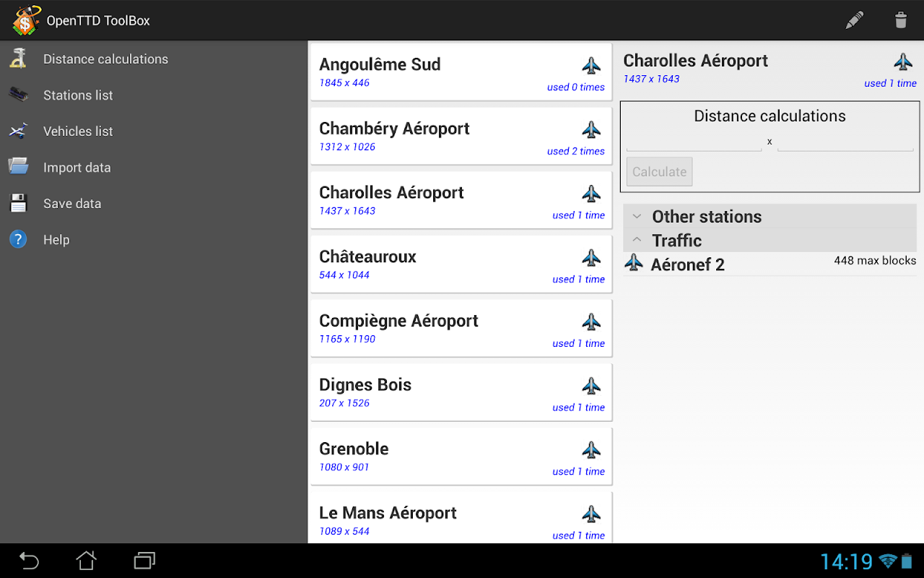
Task: Open the Stations list menu item
Action: [78, 95]
